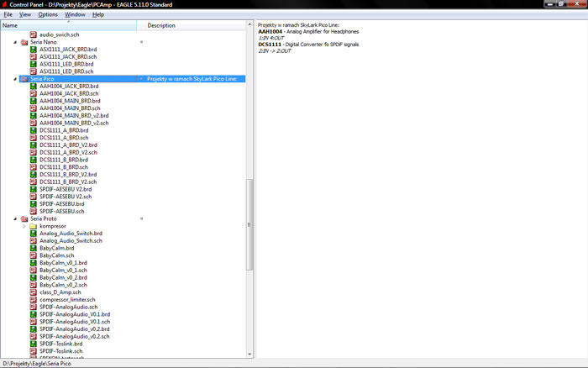Click the audio_swich.sch schematic file icon

pyautogui.click(x=34, y=34)
